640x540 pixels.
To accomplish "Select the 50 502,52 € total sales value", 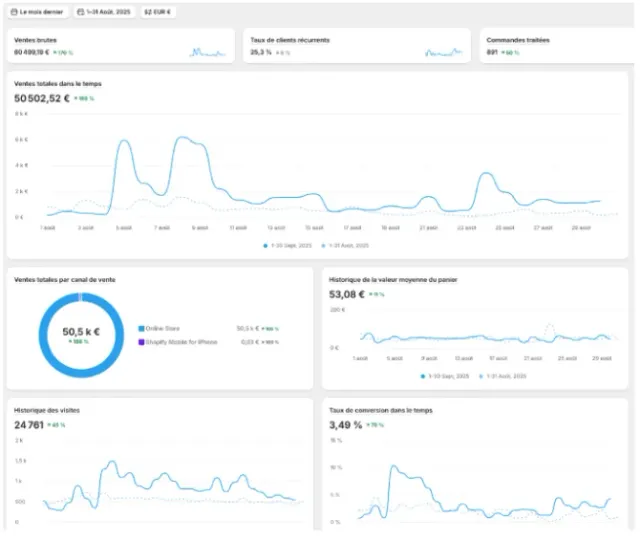I will click(42, 98).
